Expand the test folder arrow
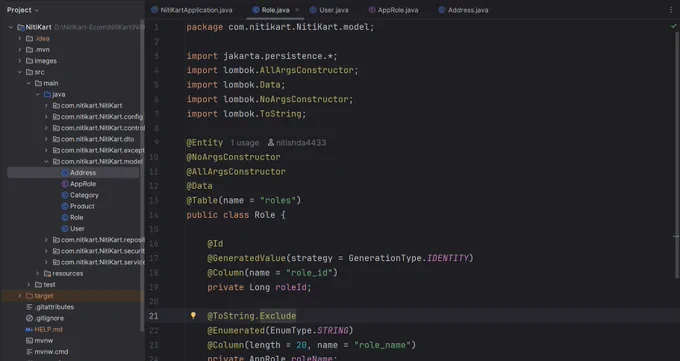 [x=29, y=285]
